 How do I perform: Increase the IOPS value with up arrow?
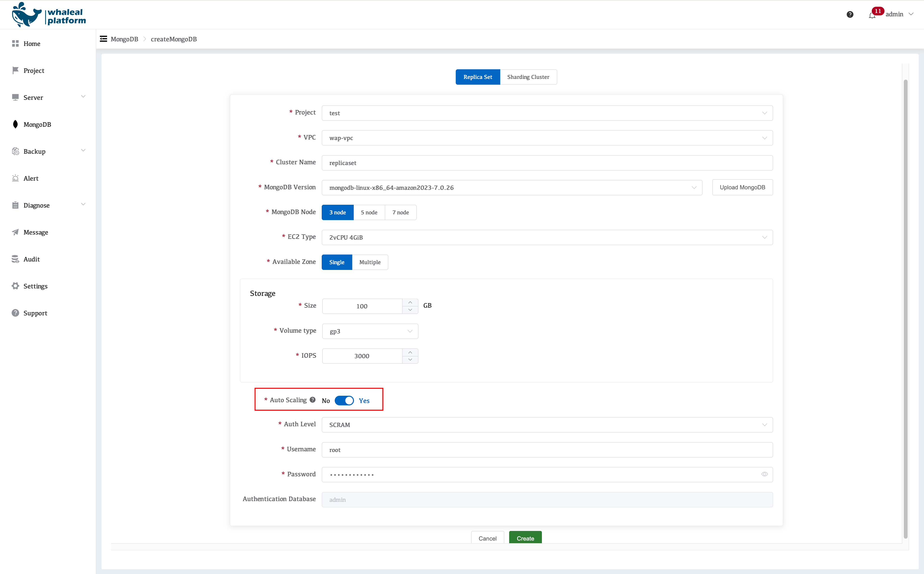[x=410, y=352]
